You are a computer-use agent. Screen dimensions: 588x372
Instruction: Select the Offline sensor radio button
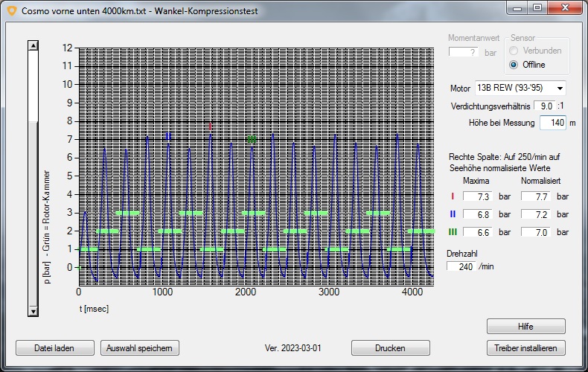(x=514, y=65)
